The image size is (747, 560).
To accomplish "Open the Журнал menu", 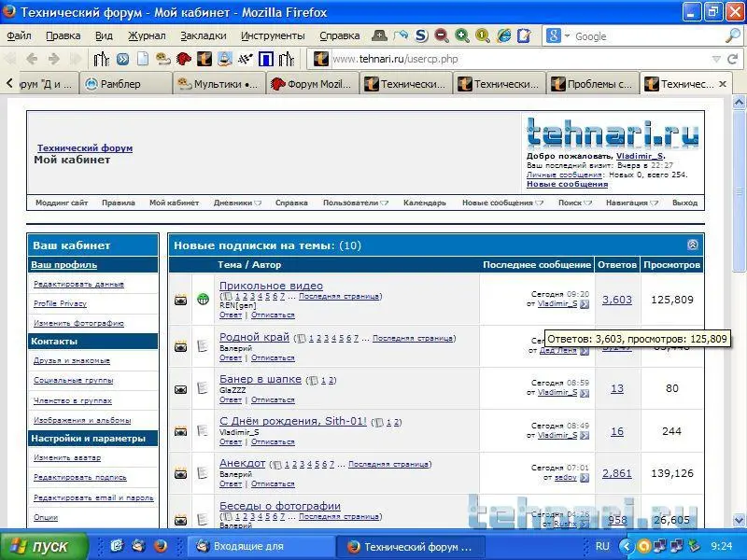I will point(147,35).
